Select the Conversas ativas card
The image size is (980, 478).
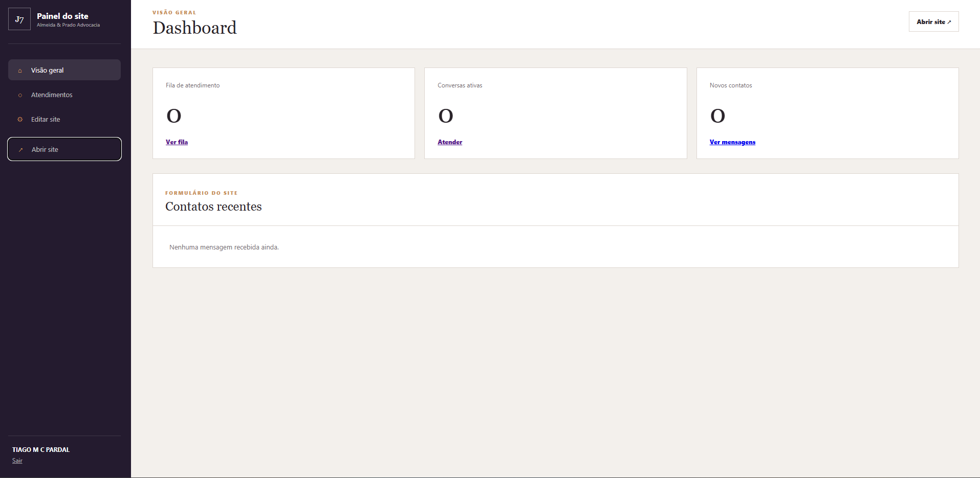(x=555, y=113)
